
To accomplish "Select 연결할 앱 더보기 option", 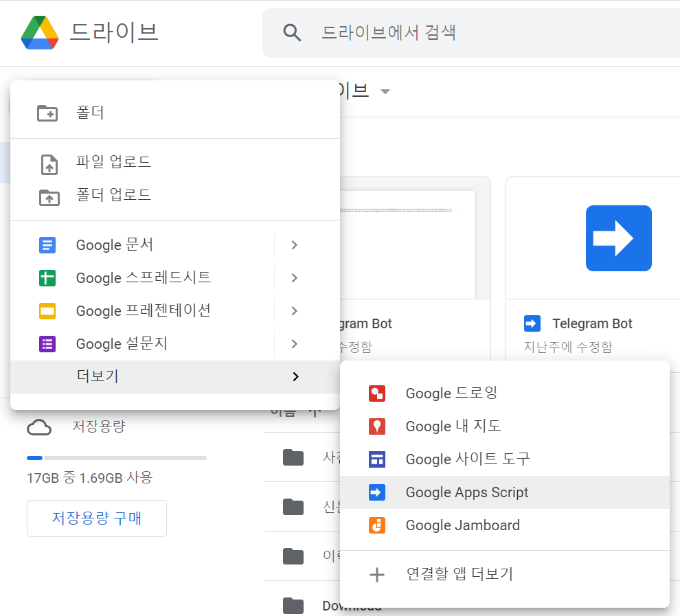I will [505, 575].
